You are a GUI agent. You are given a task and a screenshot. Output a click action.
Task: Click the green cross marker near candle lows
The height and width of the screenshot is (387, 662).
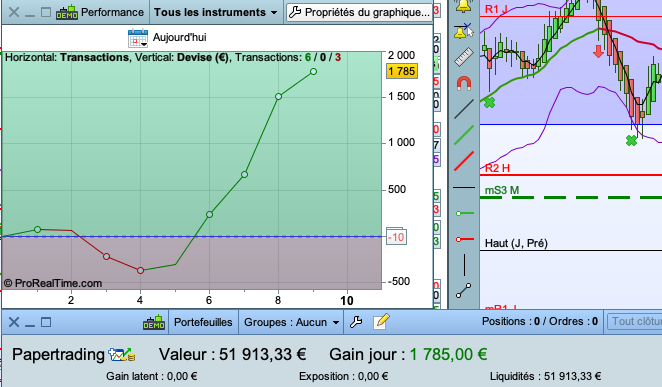coord(631,141)
